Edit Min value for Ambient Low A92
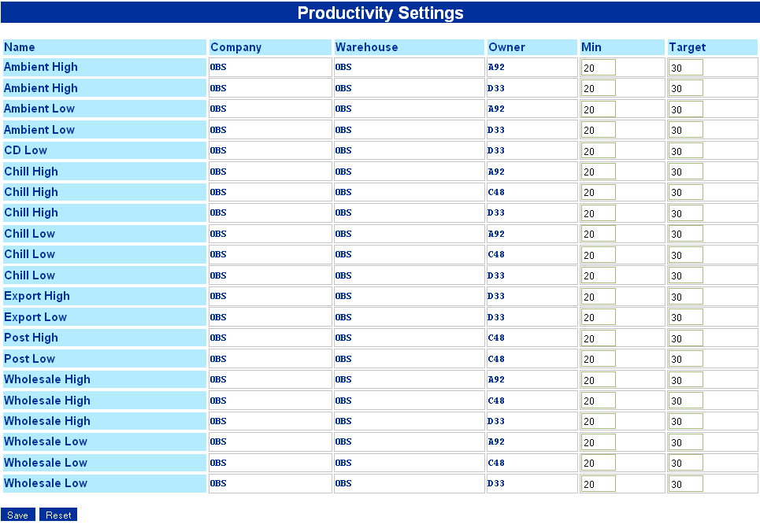Image resolution: width=760 pixels, height=532 pixels. [598, 109]
